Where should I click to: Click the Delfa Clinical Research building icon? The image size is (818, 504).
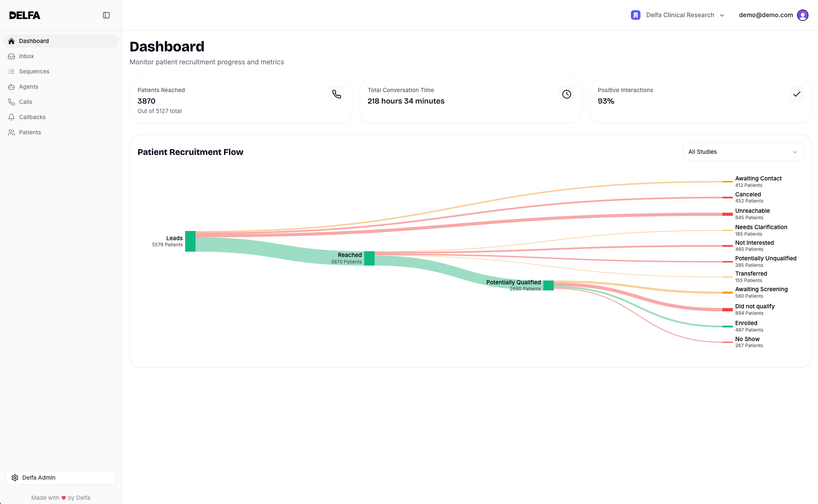(x=636, y=15)
